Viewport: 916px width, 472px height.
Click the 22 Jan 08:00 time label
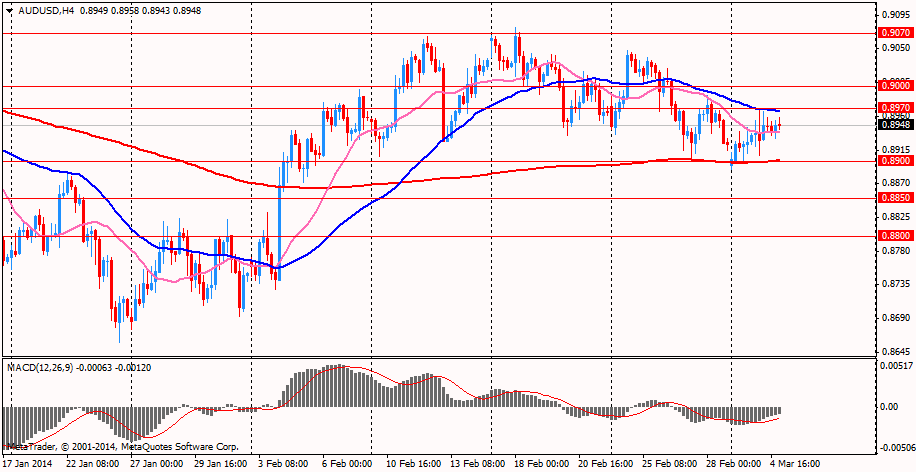coord(93,463)
